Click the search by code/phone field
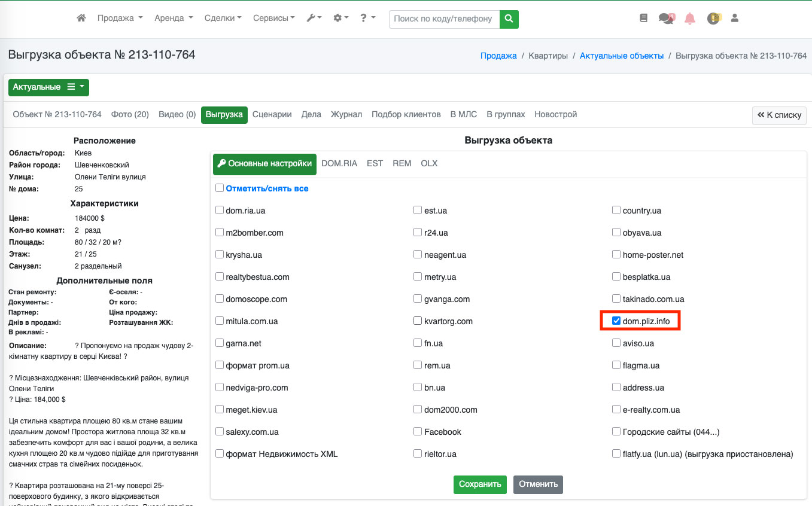Screen dimensions: 812x506 (x=444, y=19)
